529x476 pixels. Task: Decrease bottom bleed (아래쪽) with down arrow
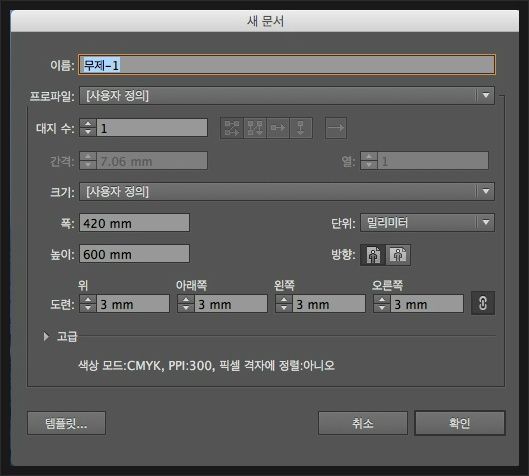pos(186,308)
